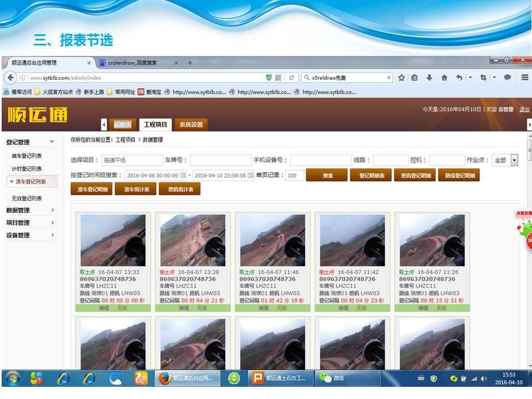Open the 作业点 dropdown showing 全部
Viewport: 532px width, 399px height.
click(x=505, y=160)
